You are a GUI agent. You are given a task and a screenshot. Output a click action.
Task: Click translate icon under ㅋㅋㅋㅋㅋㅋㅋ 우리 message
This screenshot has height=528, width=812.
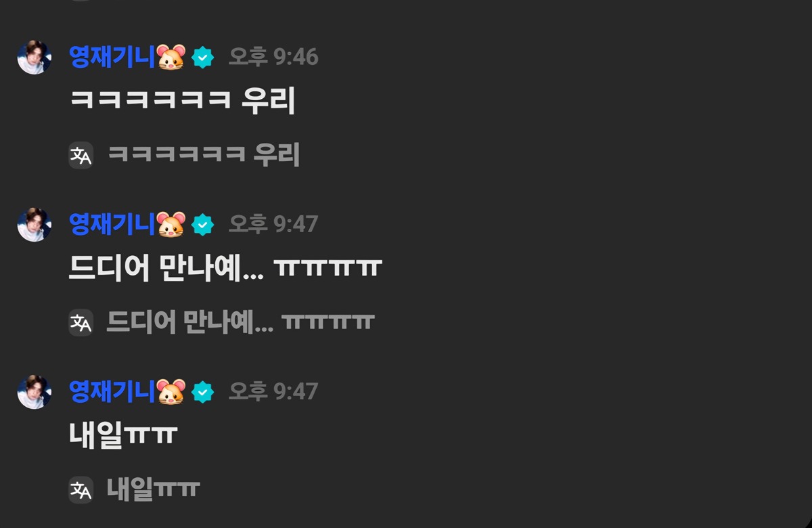(81, 155)
